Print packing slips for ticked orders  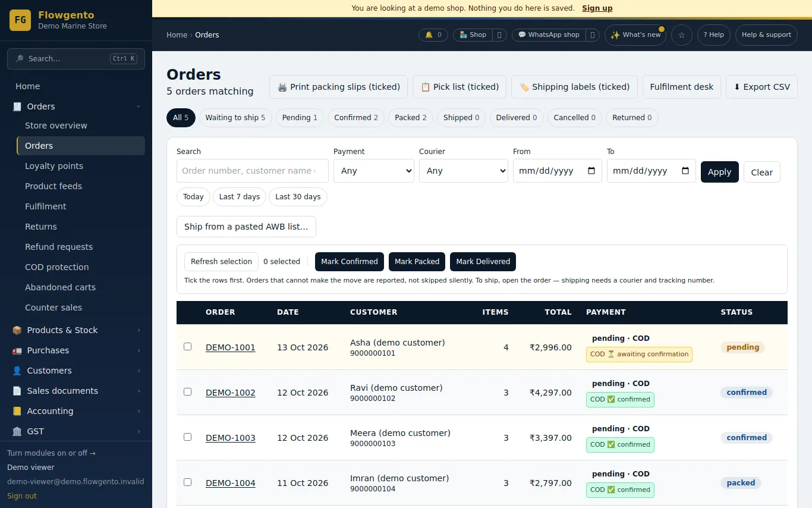pyautogui.click(x=339, y=87)
